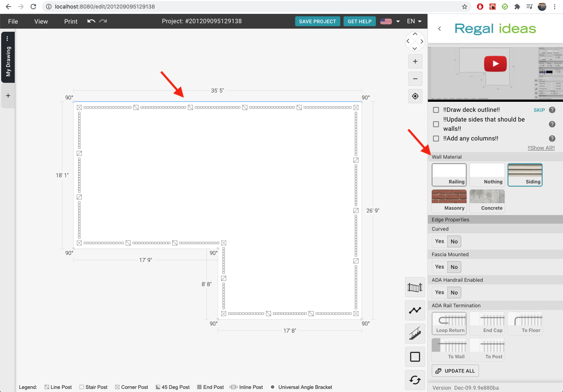
Task: Zoom out with the minus button
Action: [415, 79]
